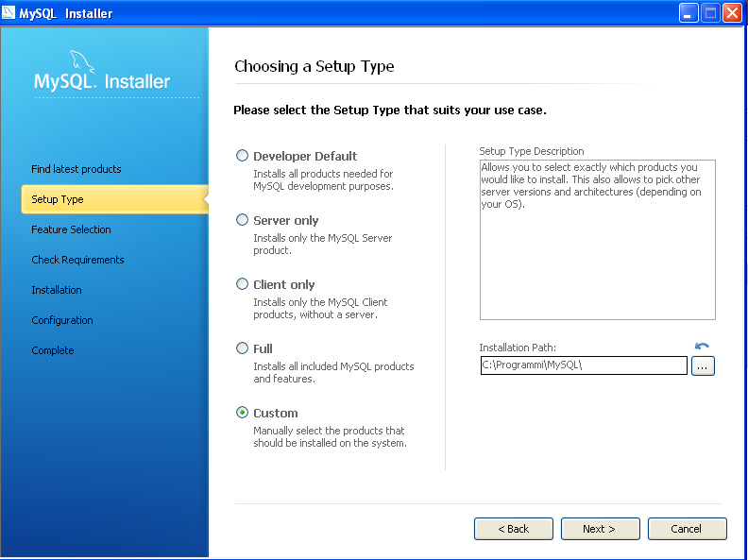Viewport: 748px width, 560px height.
Task: Click into the Installation Path field
Action: [x=584, y=365]
